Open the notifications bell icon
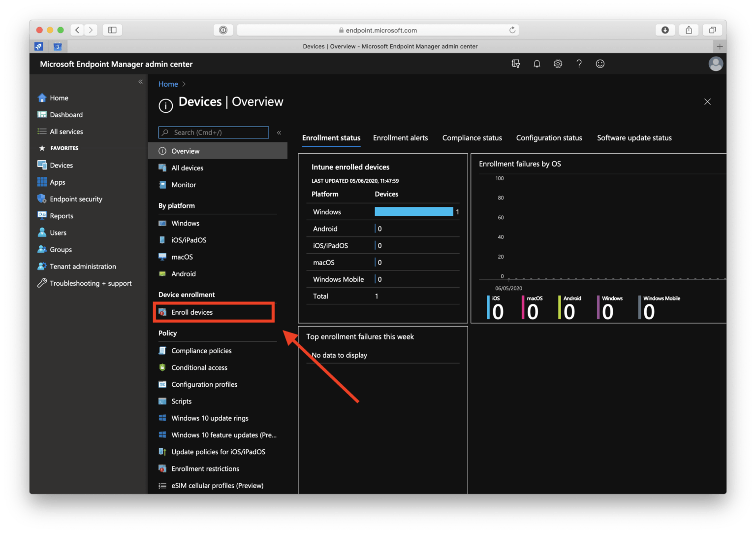Screen dimensions: 756x533 click(536, 64)
